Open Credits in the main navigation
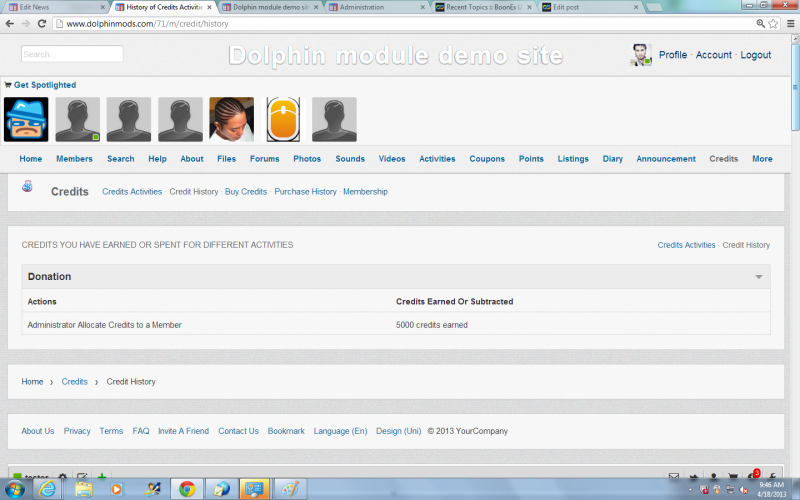The image size is (800, 500). point(723,159)
